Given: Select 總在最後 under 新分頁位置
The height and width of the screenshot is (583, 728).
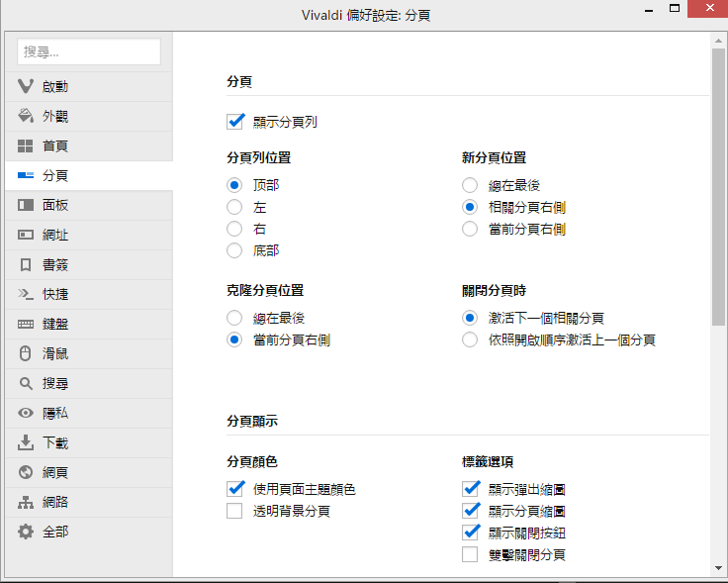Looking at the screenshot, I should coord(470,185).
